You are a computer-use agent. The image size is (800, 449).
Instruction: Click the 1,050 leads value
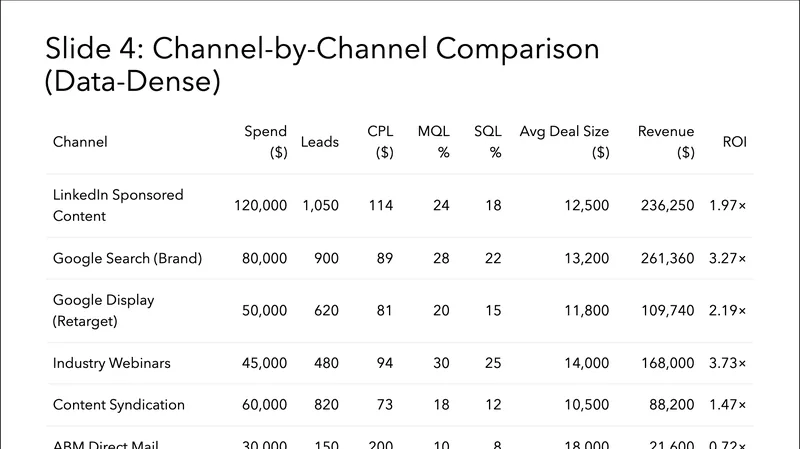coord(320,205)
